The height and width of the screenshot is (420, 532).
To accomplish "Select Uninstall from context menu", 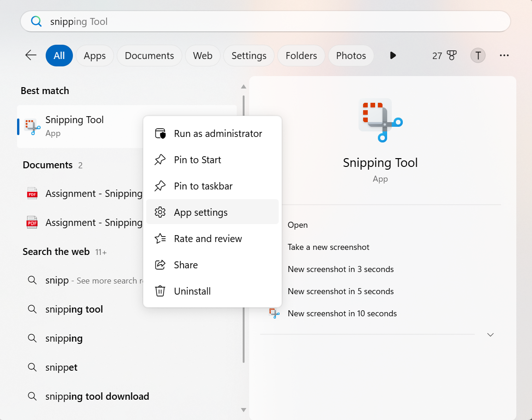I will click(212, 291).
